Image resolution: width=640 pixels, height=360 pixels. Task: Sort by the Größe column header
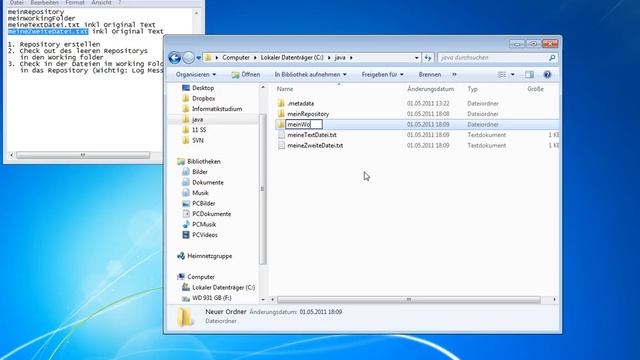pyautogui.click(x=535, y=89)
